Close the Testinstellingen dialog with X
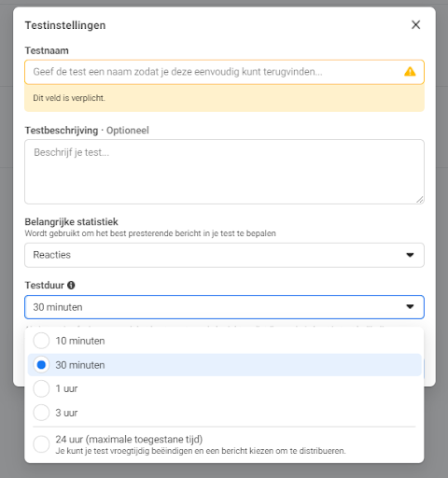The width and height of the screenshot is (448, 478). [415, 25]
